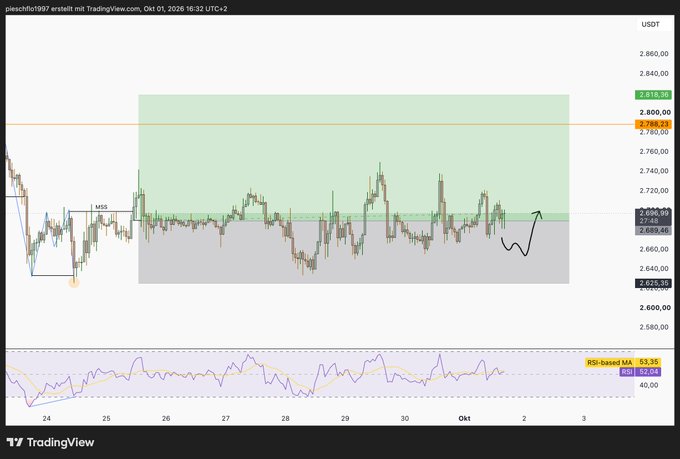Click date 27 on time axis
Viewport: 680px width, 459px height.
(226, 419)
